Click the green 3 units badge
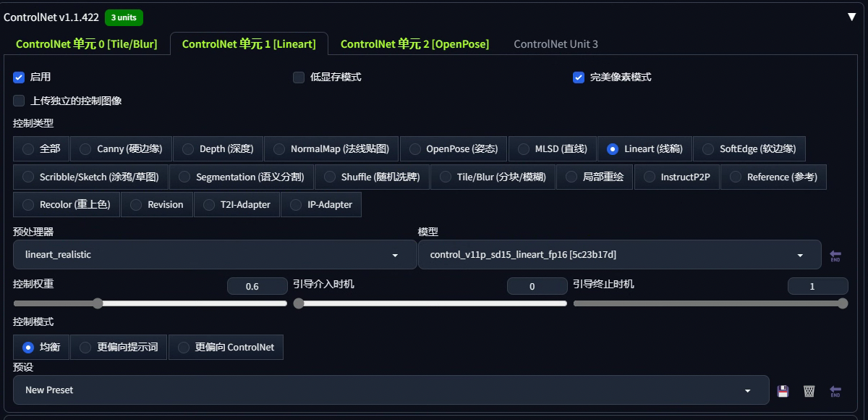This screenshot has height=420, width=868. 124,17
